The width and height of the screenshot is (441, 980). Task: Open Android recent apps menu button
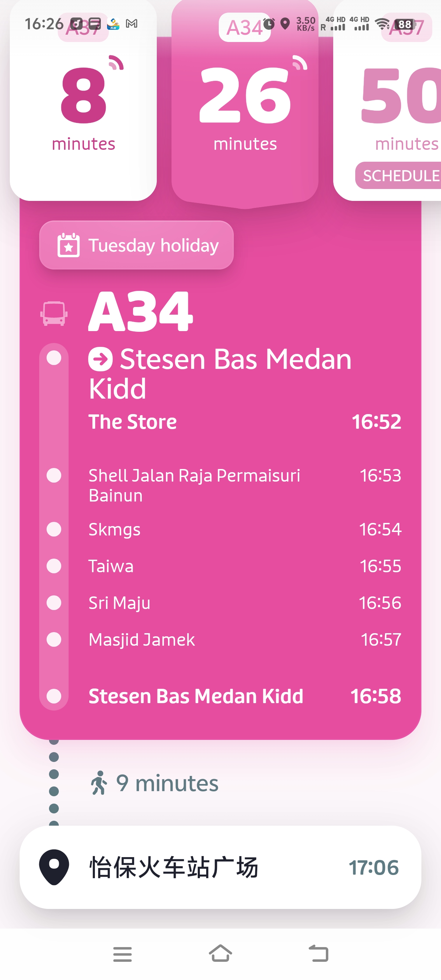122,954
